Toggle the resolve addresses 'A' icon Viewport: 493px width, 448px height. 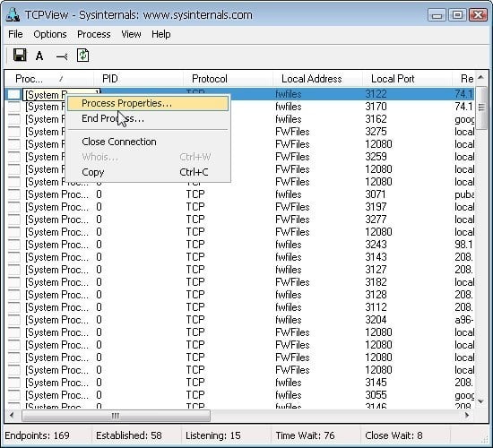pyautogui.click(x=39, y=56)
